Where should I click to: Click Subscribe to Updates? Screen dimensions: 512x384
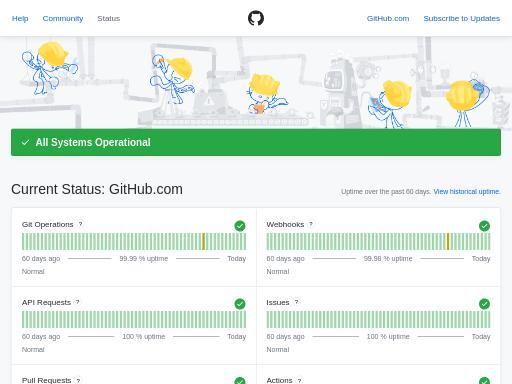point(462,18)
